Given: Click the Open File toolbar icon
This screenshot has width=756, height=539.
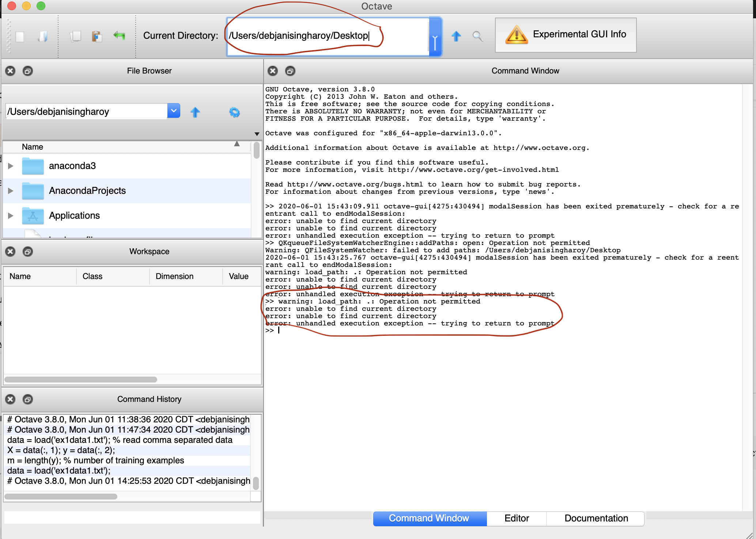Looking at the screenshot, I should (43, 36).
